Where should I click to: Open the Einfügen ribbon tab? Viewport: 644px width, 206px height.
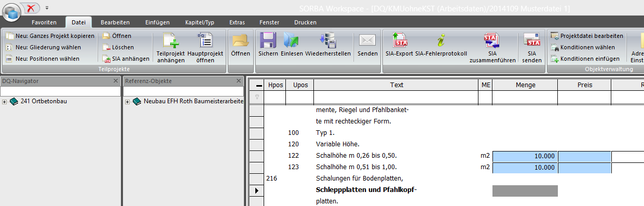(157, 22)
